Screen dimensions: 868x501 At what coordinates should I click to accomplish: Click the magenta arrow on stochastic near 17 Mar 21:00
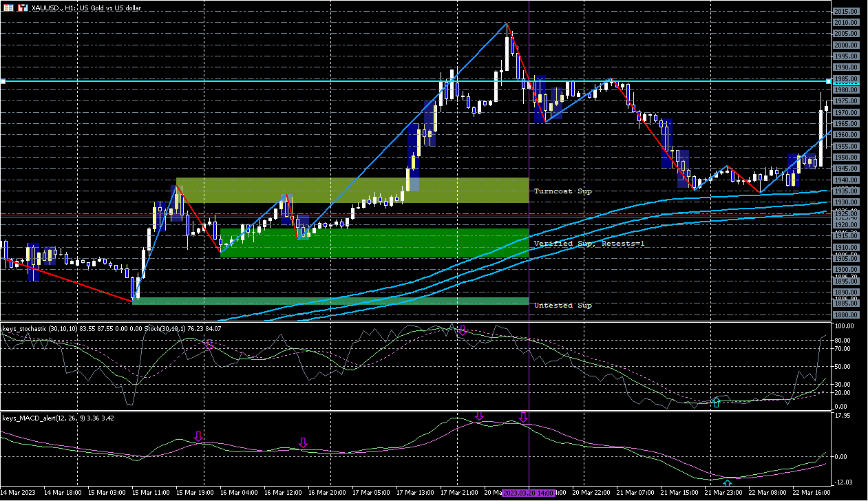(463, 332)
